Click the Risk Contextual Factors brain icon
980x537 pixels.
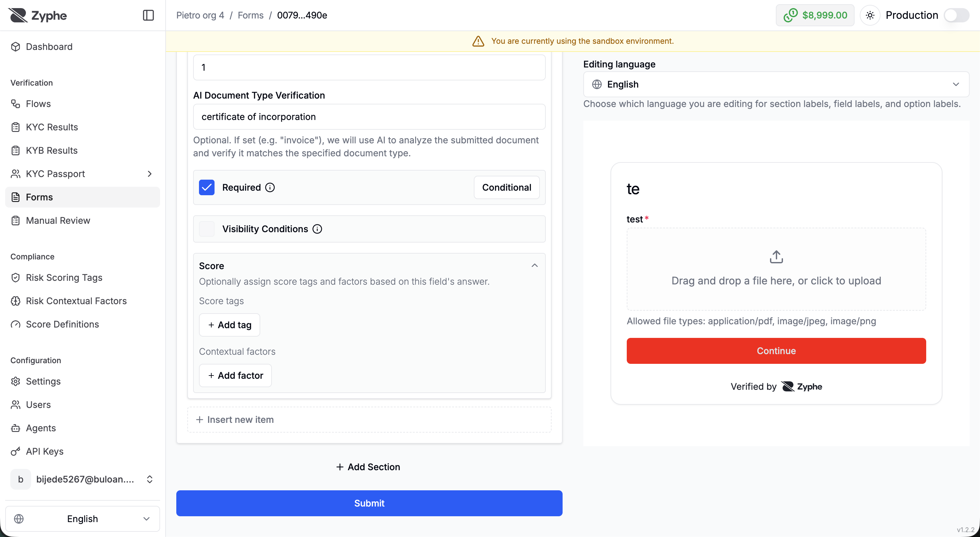pos(16,301)
